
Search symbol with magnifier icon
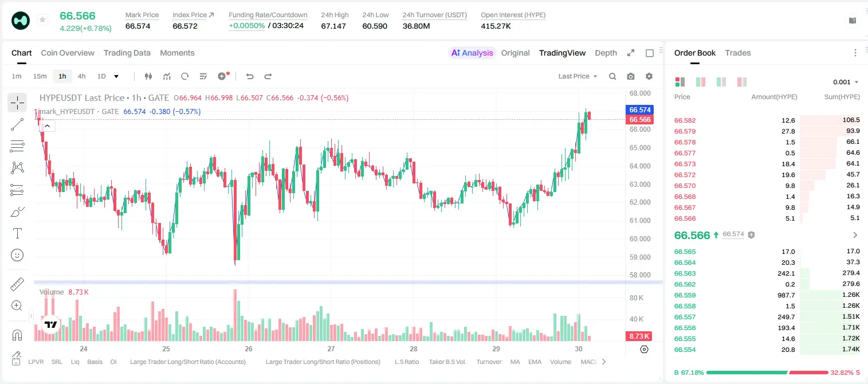(612, 76)
